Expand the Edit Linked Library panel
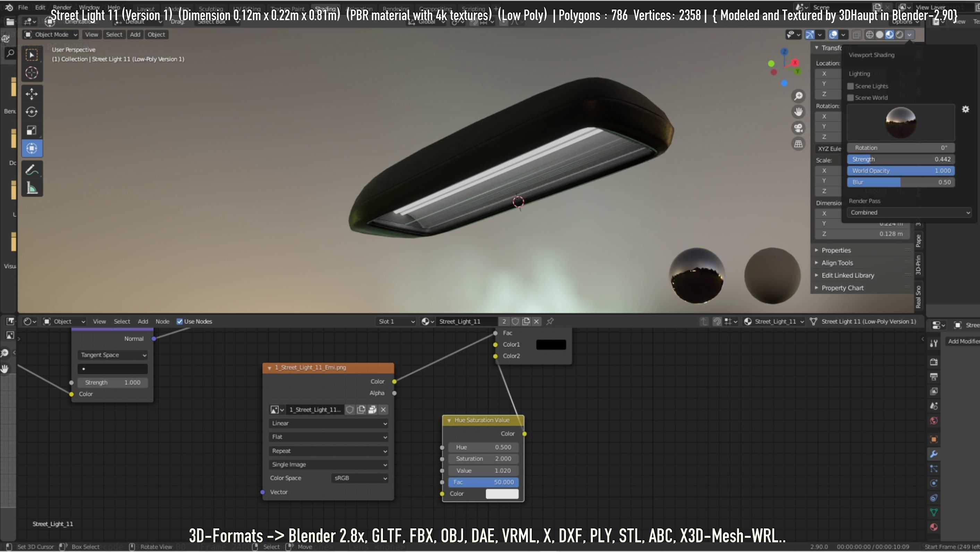 tap(847, 276)
